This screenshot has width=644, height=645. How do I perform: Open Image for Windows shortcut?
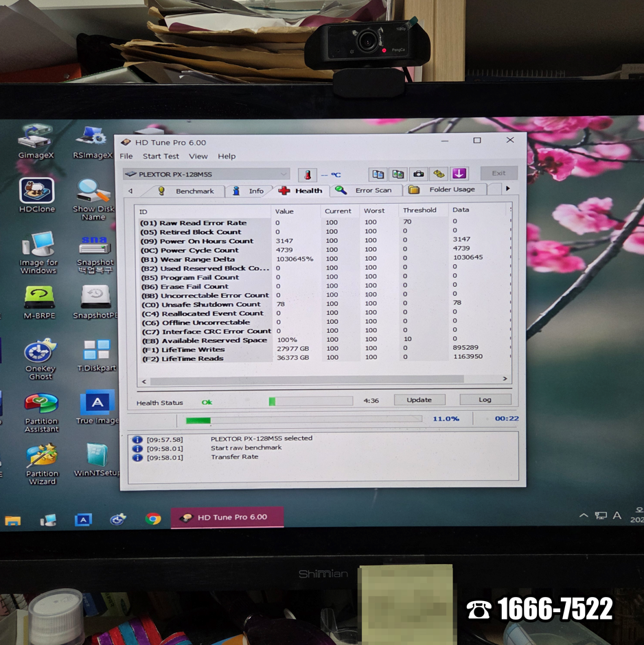[x=38, y=252]
